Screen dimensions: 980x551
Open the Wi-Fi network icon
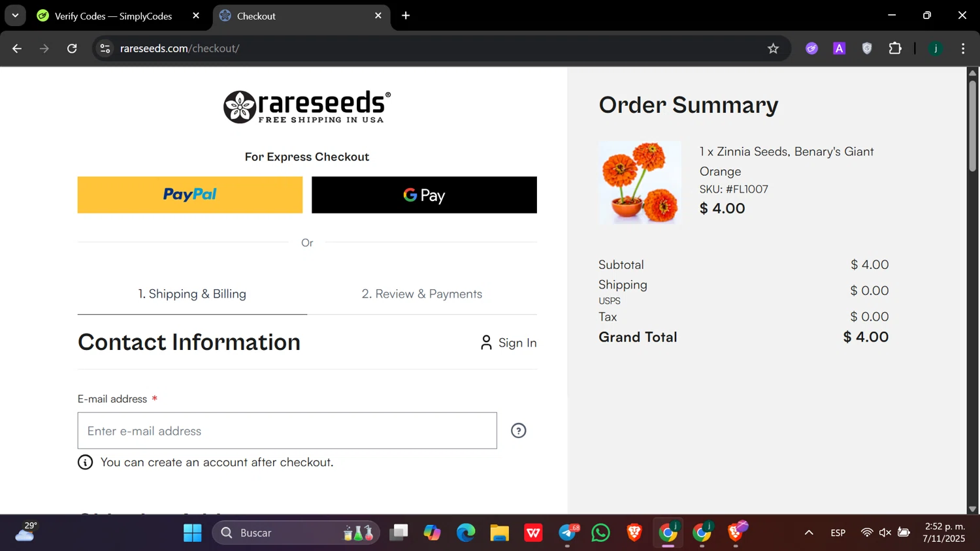click(867, 533)
